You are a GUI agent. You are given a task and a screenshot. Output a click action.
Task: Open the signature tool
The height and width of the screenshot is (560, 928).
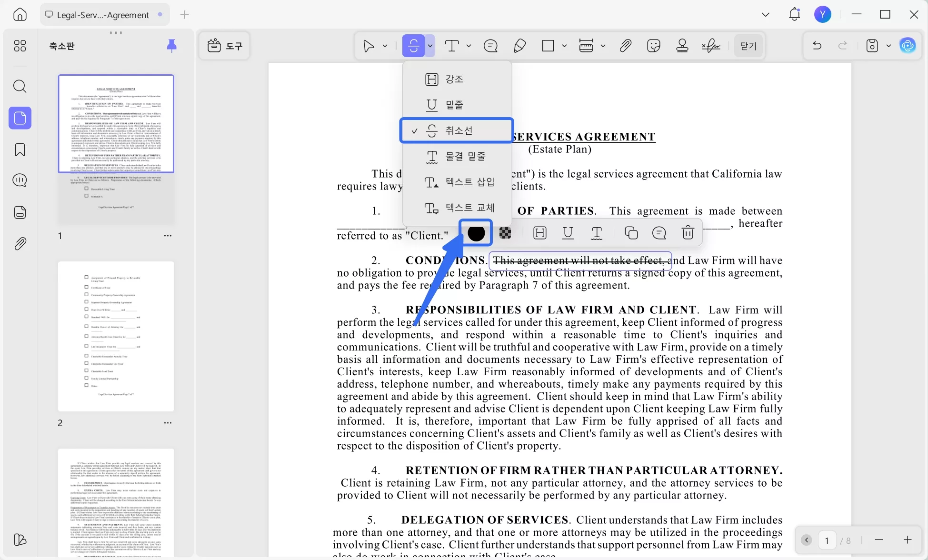pyautogui.click(x=711, y=46)
